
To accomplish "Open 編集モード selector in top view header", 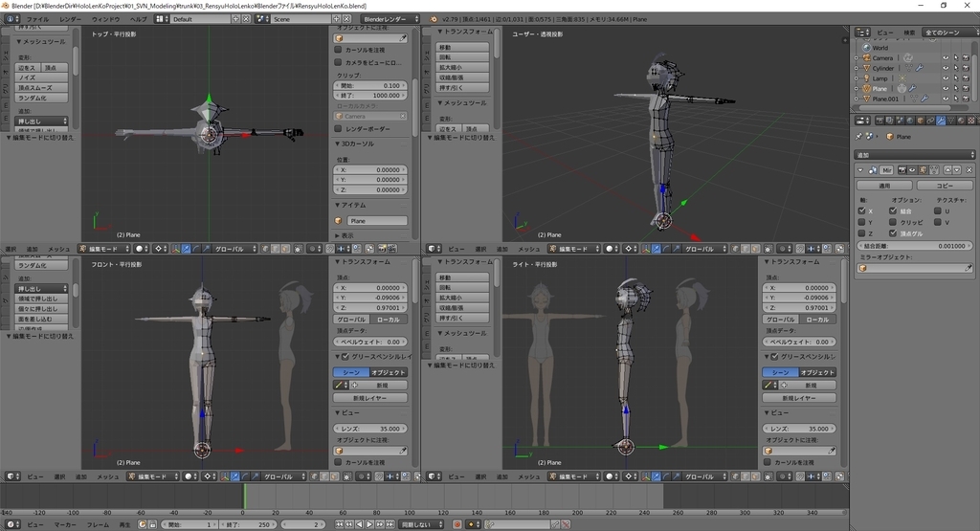I will click(104, 249).
